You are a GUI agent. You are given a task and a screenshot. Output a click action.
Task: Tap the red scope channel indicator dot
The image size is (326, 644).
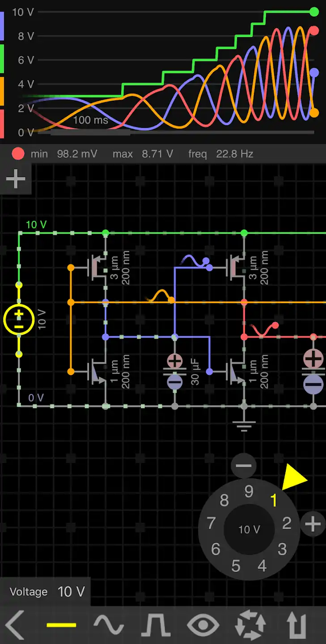click(18, 154)
